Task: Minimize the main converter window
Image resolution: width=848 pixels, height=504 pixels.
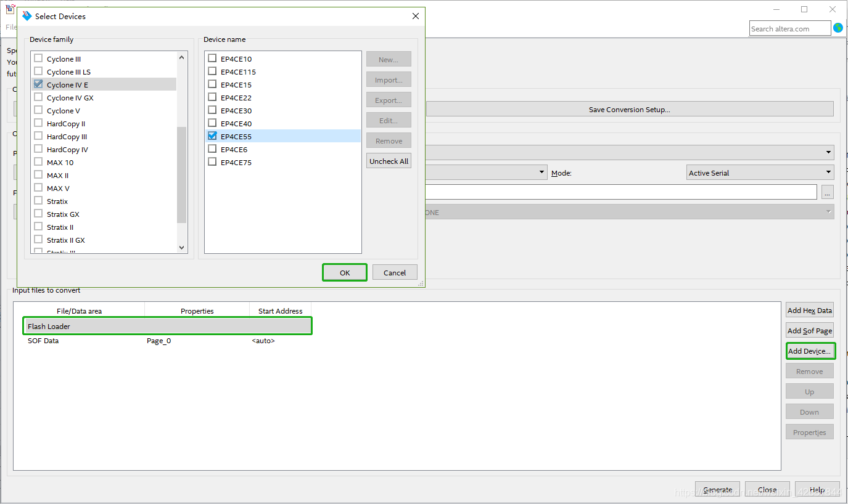Action: [x=776, y=9]
